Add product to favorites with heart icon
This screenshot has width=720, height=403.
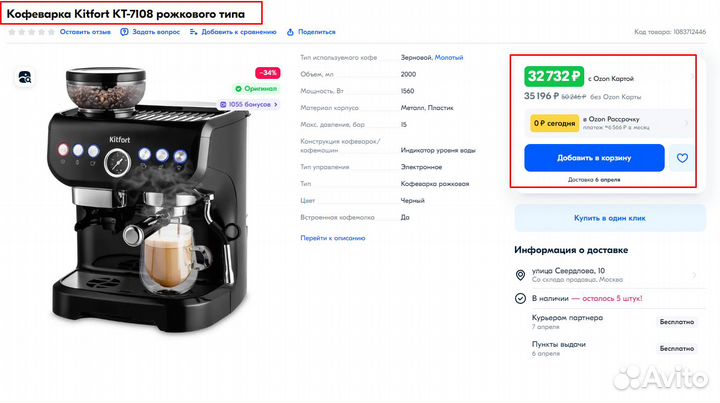682,158
